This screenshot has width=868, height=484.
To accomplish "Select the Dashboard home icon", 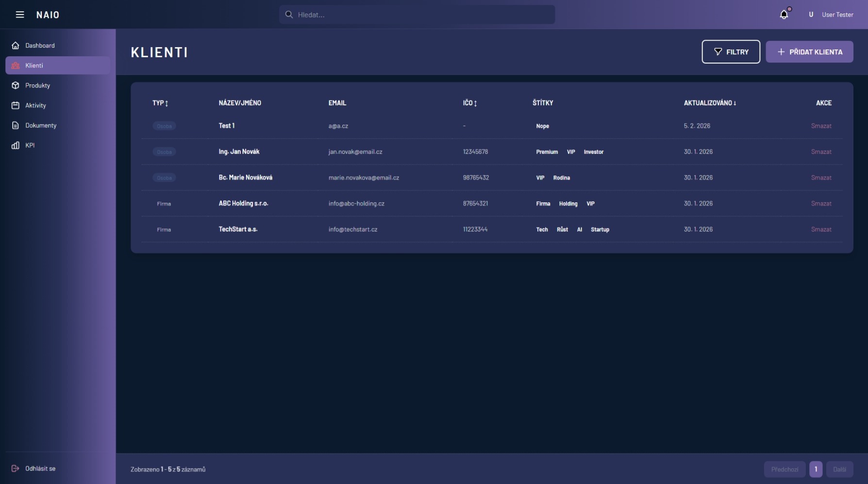I will 15,45.
